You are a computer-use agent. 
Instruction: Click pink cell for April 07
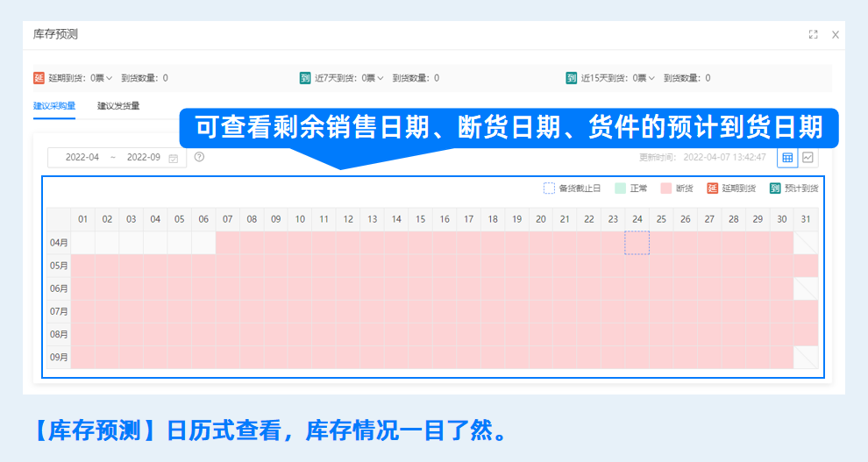click(x=227, y=242)
